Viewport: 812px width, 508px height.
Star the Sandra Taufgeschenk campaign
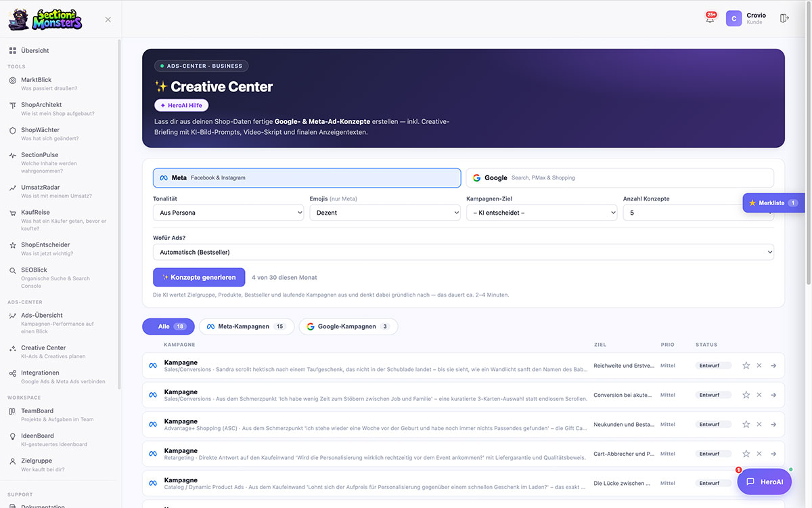pos(746,366)
